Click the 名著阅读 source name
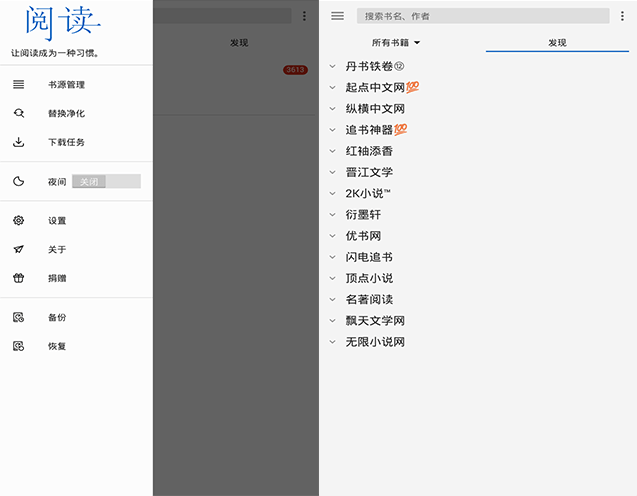 (x=369, y=299)
